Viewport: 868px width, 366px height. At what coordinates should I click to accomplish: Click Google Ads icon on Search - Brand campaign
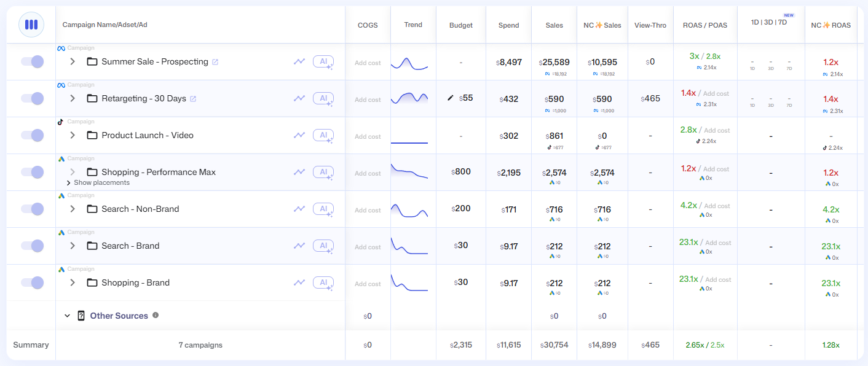tap(61, 232)
